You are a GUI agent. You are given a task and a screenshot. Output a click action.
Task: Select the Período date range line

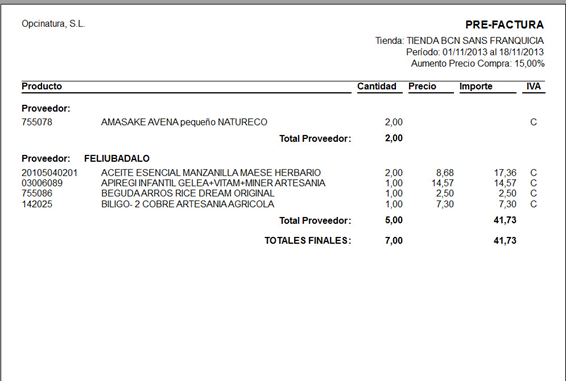[x=475, y=52]
